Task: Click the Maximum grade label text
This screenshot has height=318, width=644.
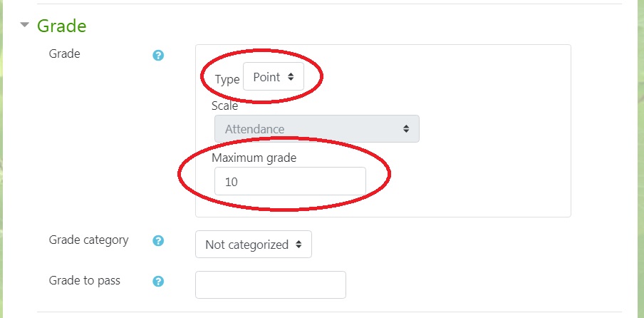Action: (x=254, y=158)
